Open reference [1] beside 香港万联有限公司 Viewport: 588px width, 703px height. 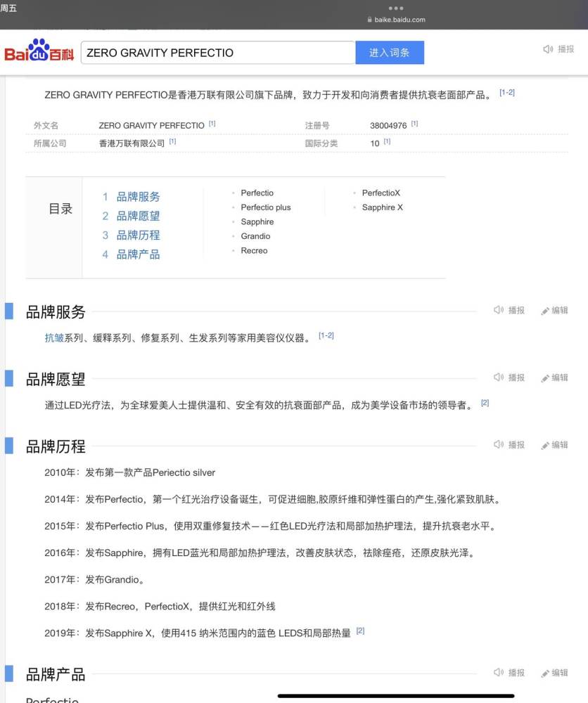pyautogui.click(x=173, y=142)
